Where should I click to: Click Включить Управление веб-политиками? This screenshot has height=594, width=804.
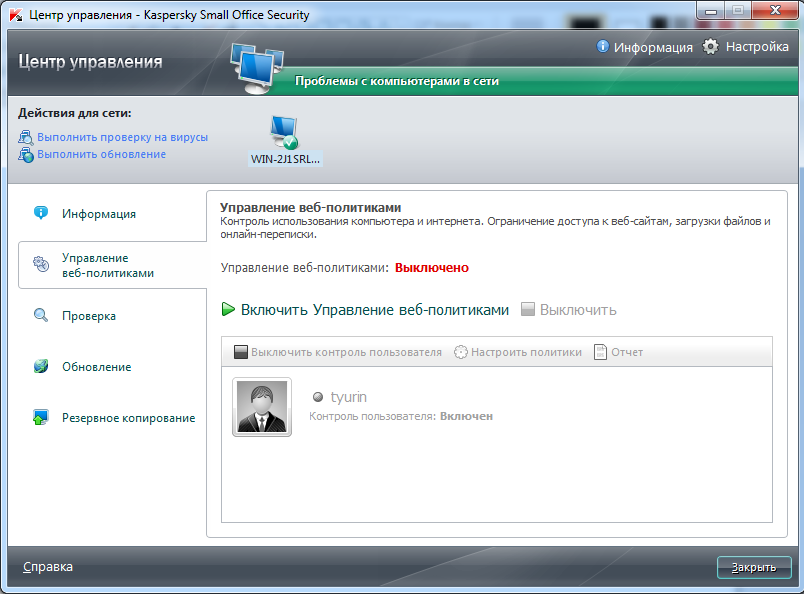(375, 310)
